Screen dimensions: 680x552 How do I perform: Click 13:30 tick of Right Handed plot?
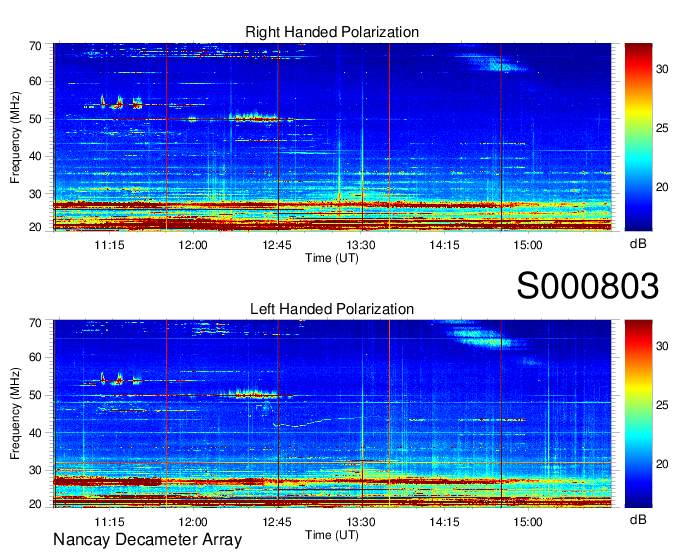(x=360, y=245)
